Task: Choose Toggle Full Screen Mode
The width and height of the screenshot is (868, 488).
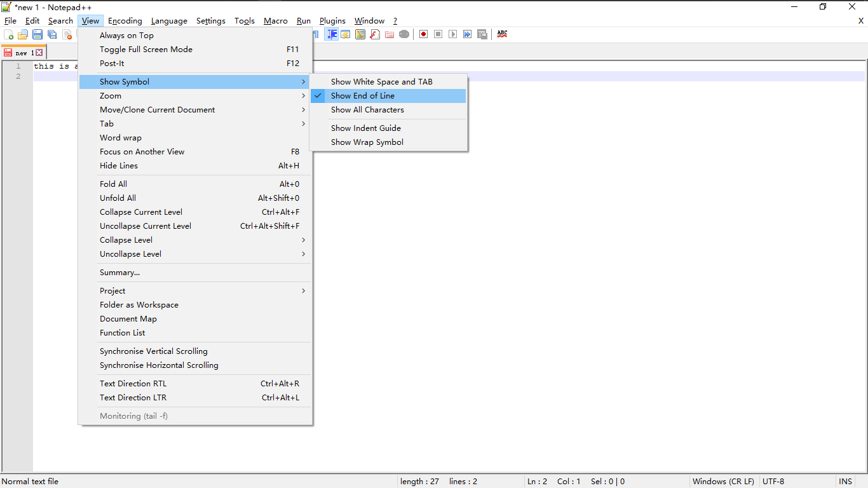Action: pyautogui.click(x=146, y=49)
